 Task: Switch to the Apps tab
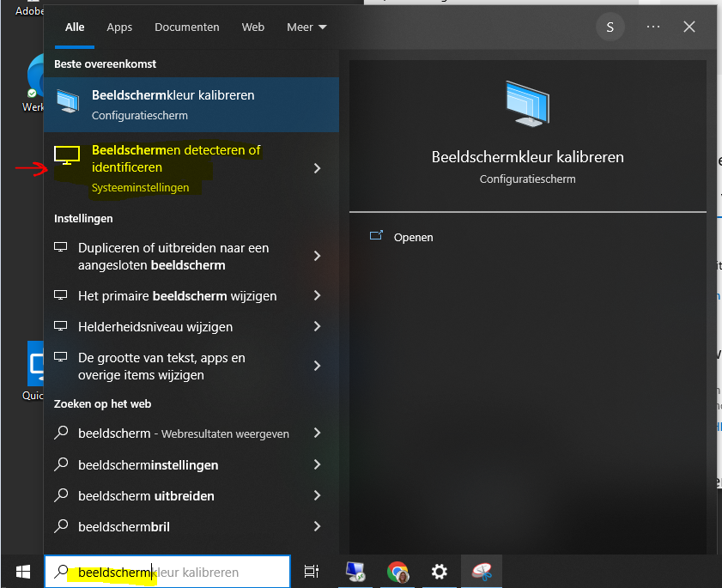point(119,27)
